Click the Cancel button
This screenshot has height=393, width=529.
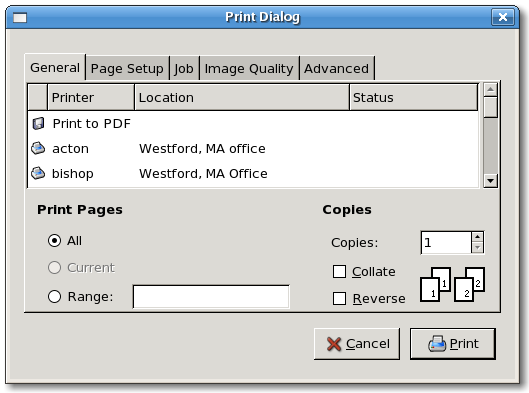coord(357,344)
